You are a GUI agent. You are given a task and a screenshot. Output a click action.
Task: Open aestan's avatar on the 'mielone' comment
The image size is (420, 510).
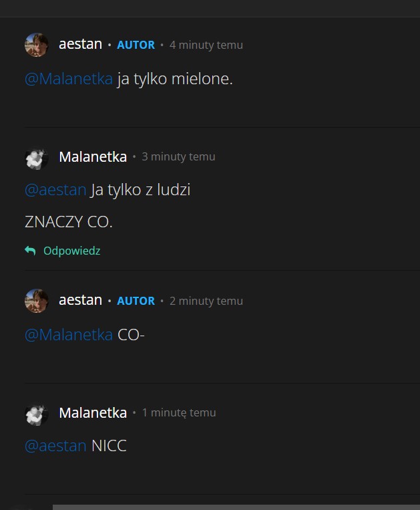click(36, 45)
